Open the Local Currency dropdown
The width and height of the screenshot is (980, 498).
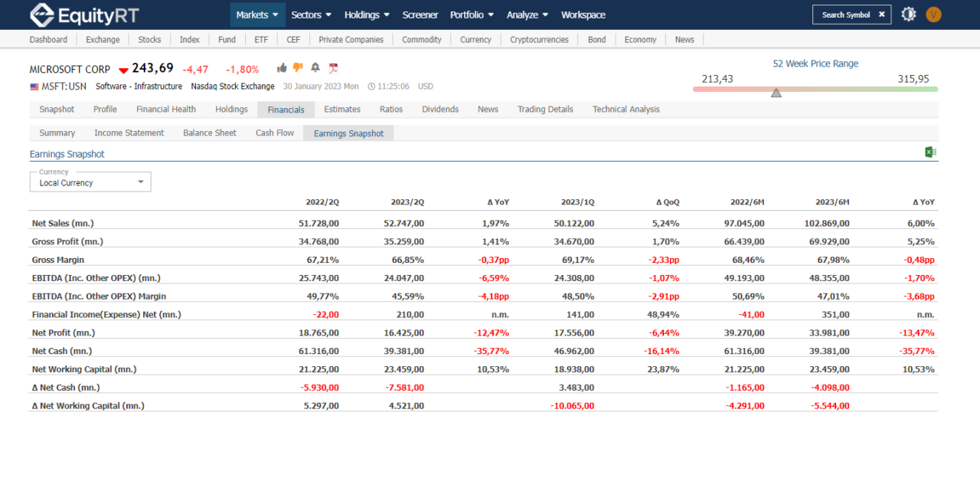[x=90, y=184]
